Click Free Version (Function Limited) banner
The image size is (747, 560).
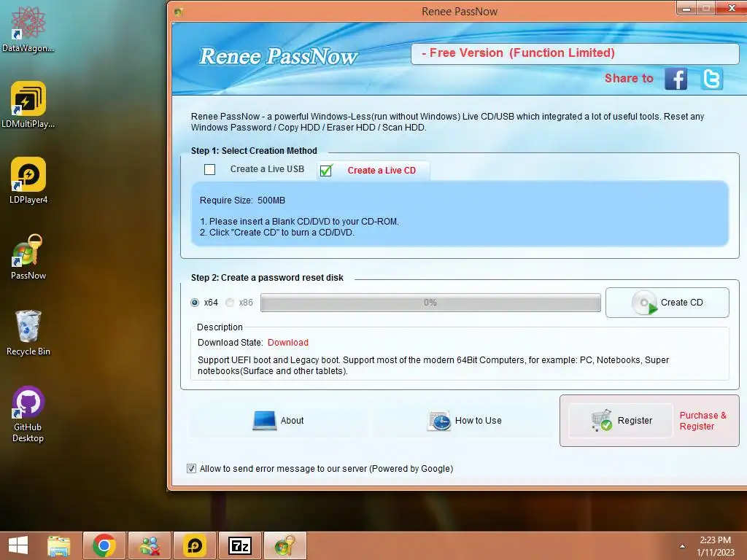(x=575, y=53)
